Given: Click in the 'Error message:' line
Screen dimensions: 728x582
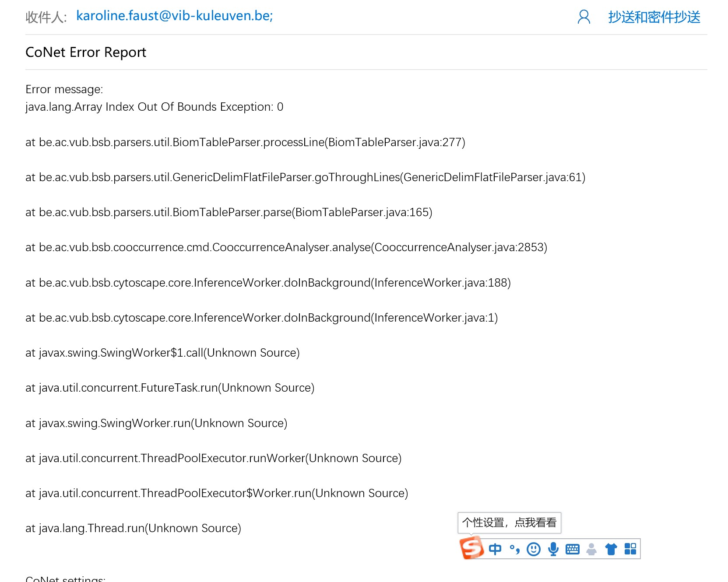Looking at the screenshot, I should pos(64,89).
